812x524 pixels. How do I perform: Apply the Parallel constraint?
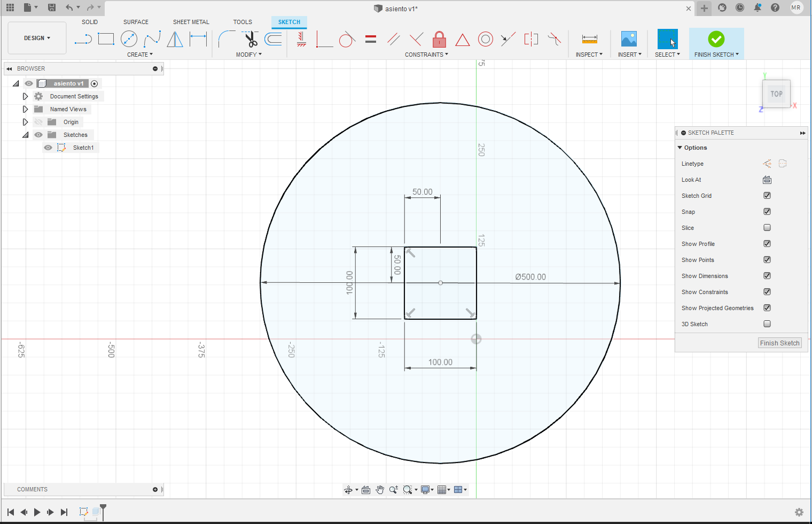pyautogui.click(x=394, y=39)
